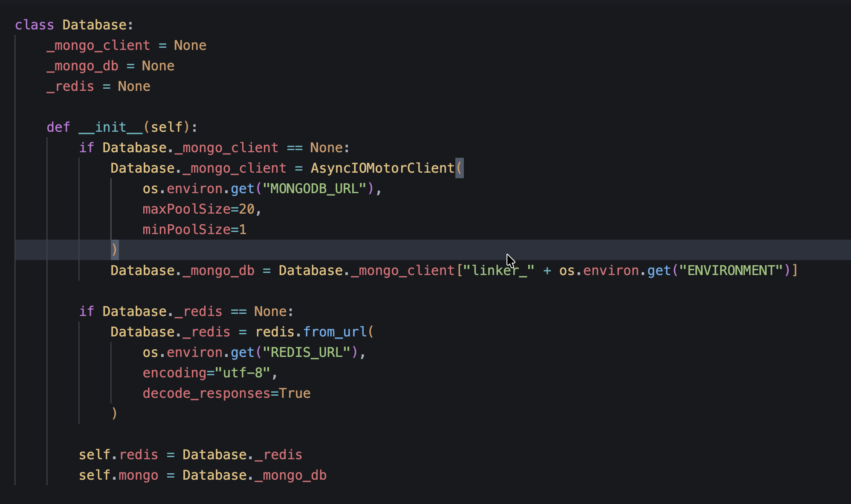This screenshot has width=851, height=504.
Task: Click the redis.from_url function call
Action: [x=311, y=332]
